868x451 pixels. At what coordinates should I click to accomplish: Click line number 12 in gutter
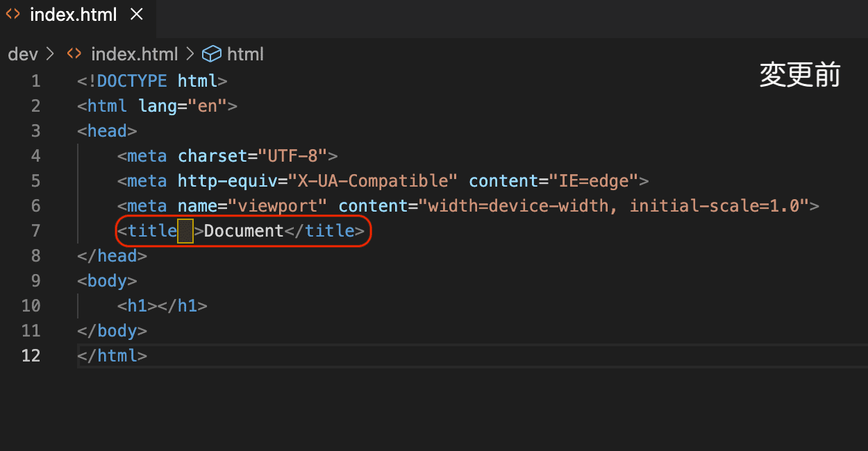pos(31,356)
